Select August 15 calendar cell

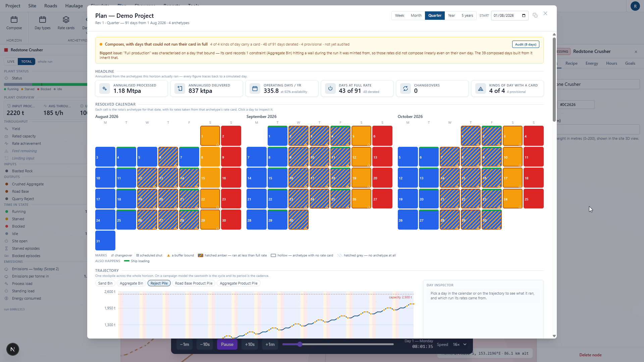click(x=210, y=178)
